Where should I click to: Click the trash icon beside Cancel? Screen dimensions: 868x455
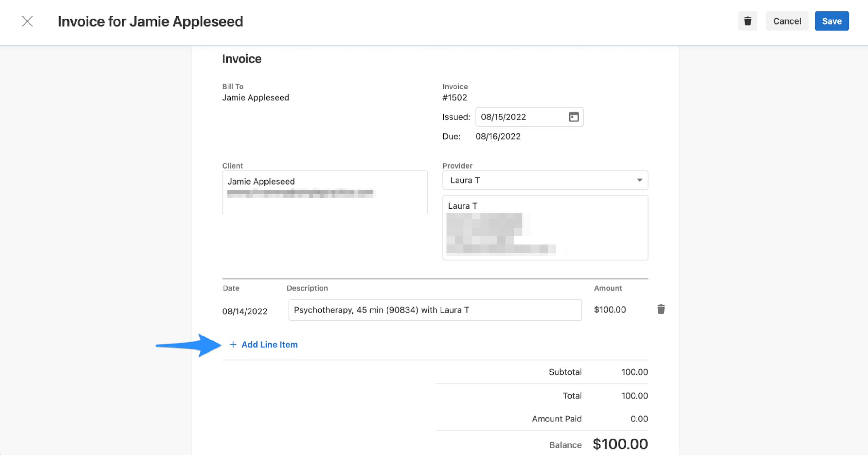coord(747,21)
